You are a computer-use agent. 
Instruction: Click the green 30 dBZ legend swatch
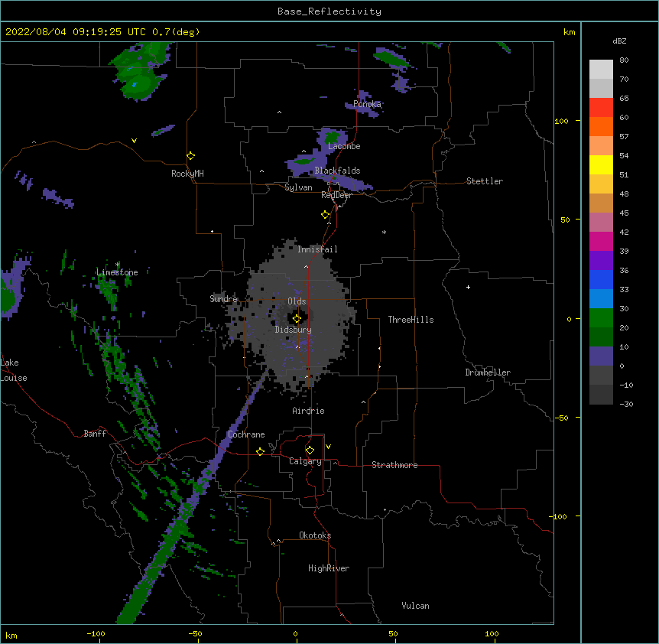pos(601,318)
